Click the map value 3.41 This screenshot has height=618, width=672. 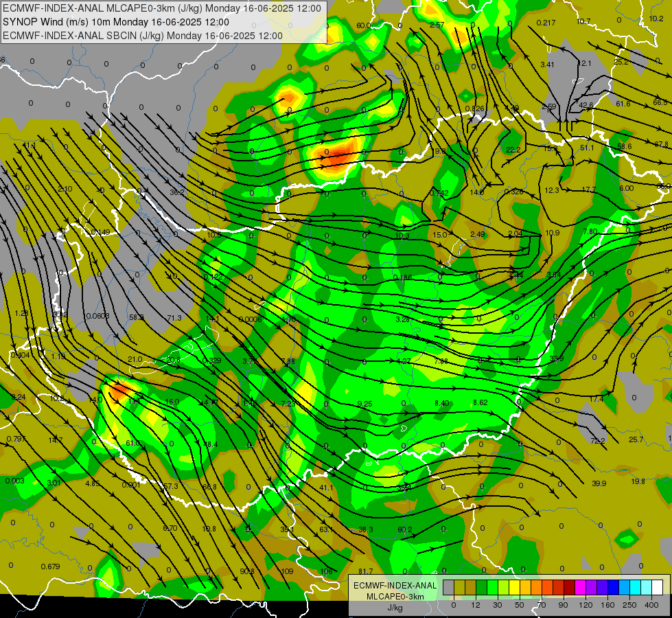(x=547, y=65)
